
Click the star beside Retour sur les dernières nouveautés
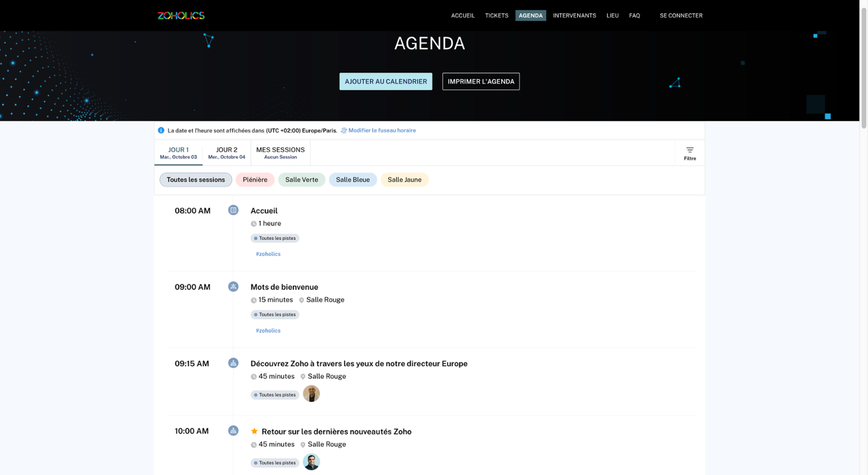tap(254, 432)
